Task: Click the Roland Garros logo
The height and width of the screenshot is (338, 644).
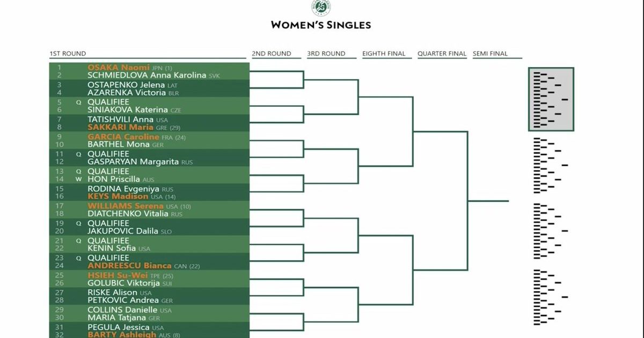Action: [x=321, y=8]
